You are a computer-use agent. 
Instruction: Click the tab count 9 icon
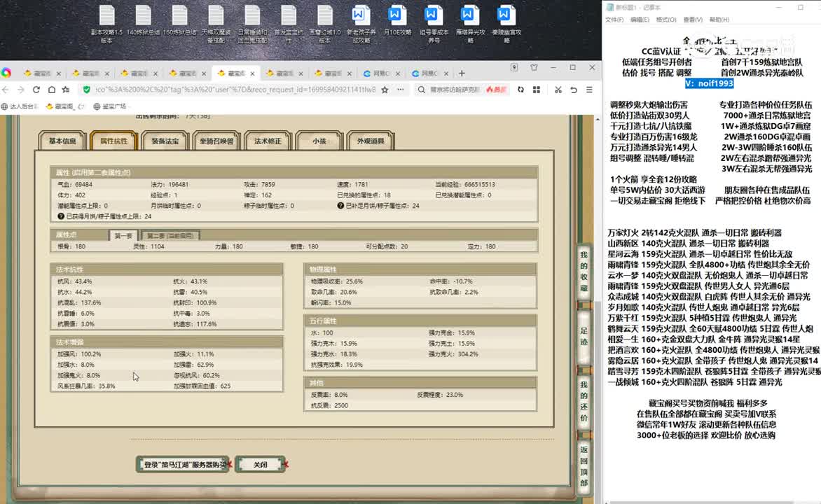coord(514,67)
